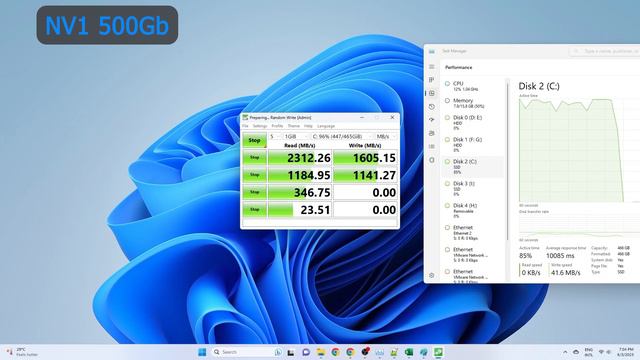Open Chat app from taskbar
640x360 pixels.
(x=306, y=352)
